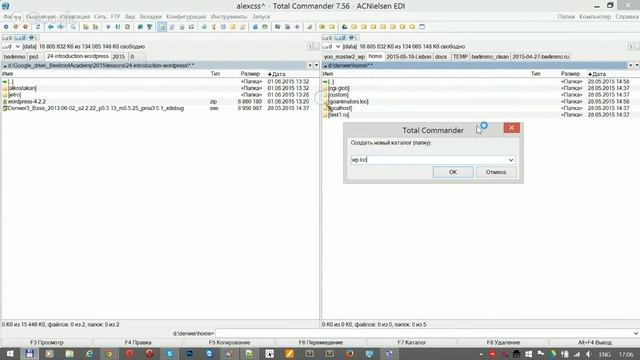Open Skype from the taskbar

coord(169,354)
